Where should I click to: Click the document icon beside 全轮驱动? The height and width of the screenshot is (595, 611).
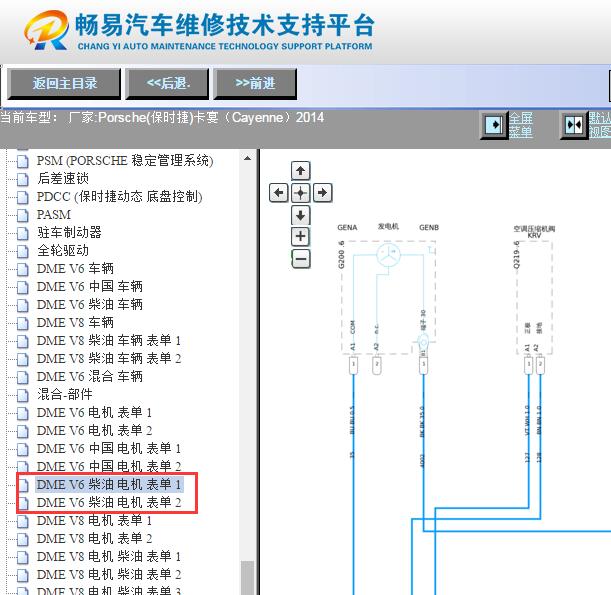[x=23, y=251]
